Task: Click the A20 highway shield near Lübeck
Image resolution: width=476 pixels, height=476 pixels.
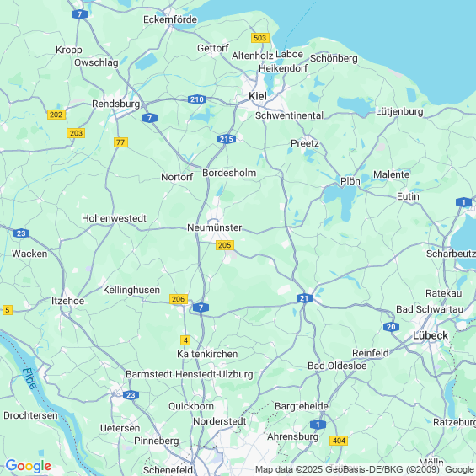Action: (x=391, y=327)
